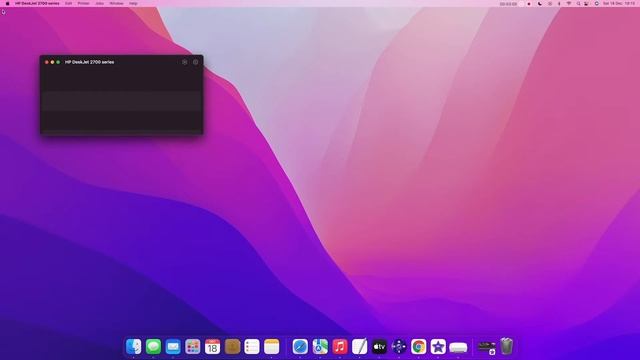Click the Do Not Disturb moon icon
Screen dimensions: 640x360
(x=540, y=4)
